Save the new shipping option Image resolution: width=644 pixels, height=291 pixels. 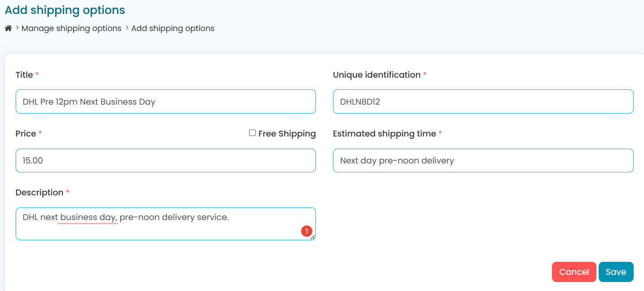[x=616, y=272]
